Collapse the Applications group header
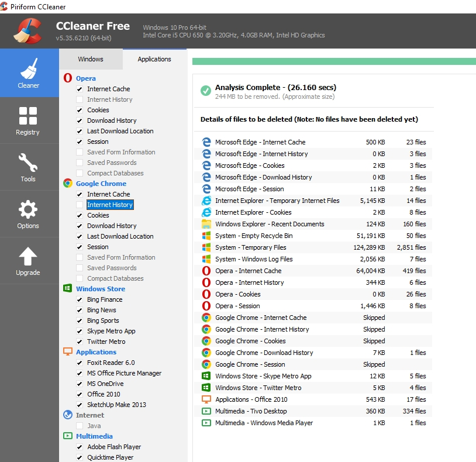The height and width of the screenshot is (462, 476). [x=96, y=352]
